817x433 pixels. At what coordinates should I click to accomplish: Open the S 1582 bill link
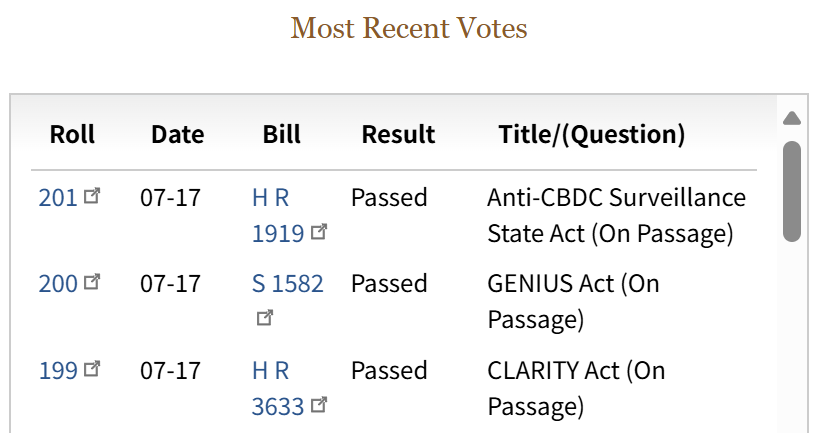[288, 284]
